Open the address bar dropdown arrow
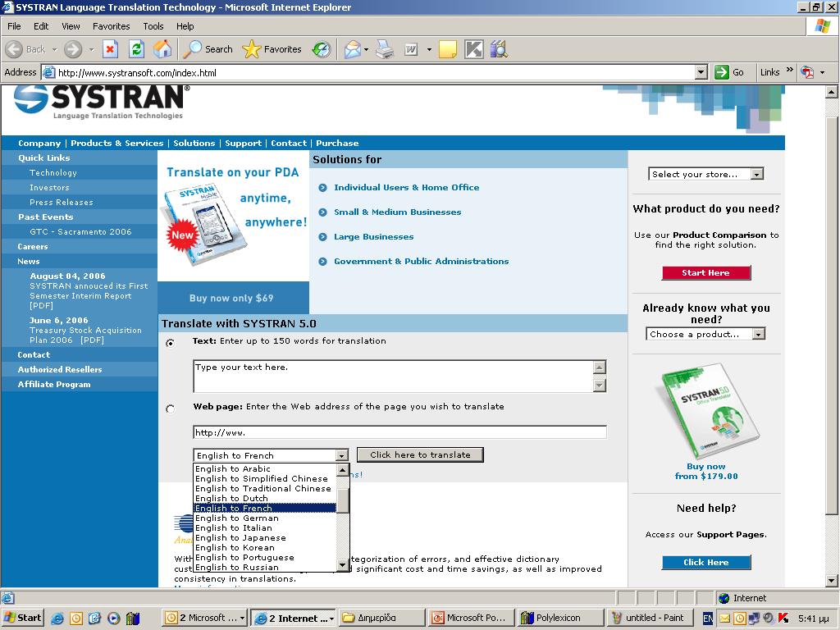Screen dimensions: 840x630 point(701,72)
